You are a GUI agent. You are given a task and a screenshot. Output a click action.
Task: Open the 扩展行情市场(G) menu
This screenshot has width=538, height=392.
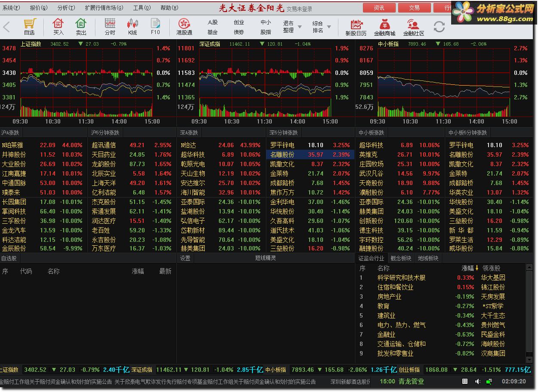click(x=104, y=8)
